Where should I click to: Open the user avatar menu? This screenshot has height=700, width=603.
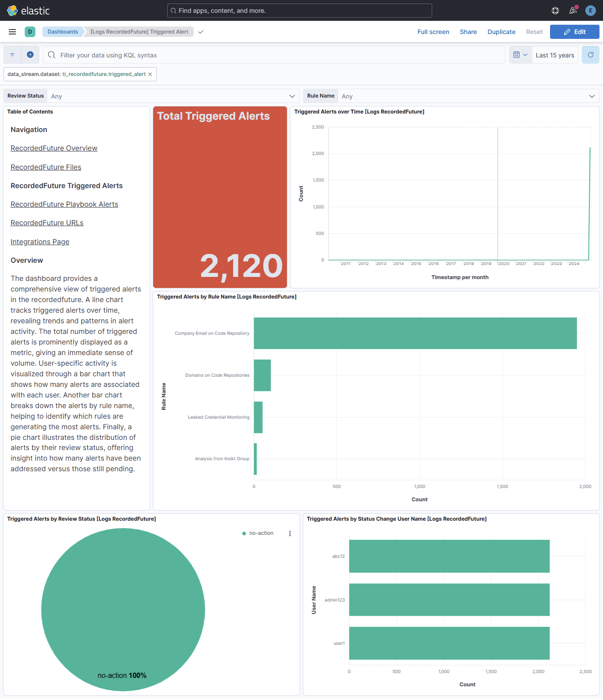(x=591, y=11)
